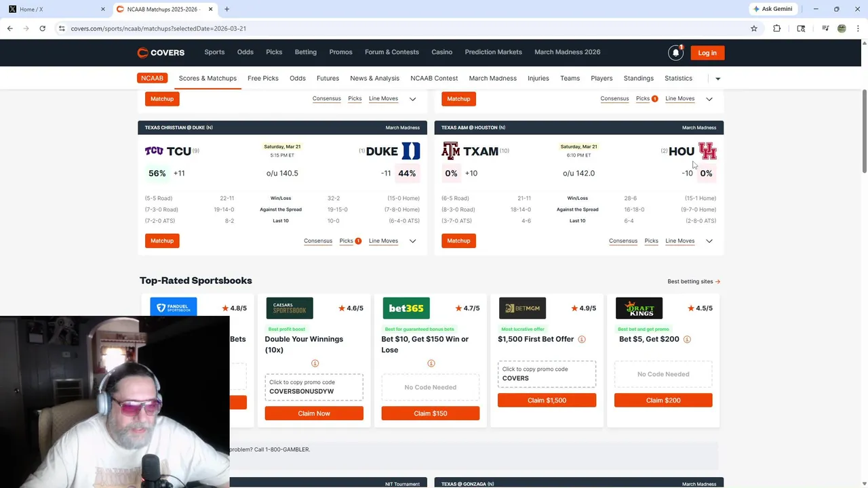Click Claim $150 for bet365

(x=431, y=413)
